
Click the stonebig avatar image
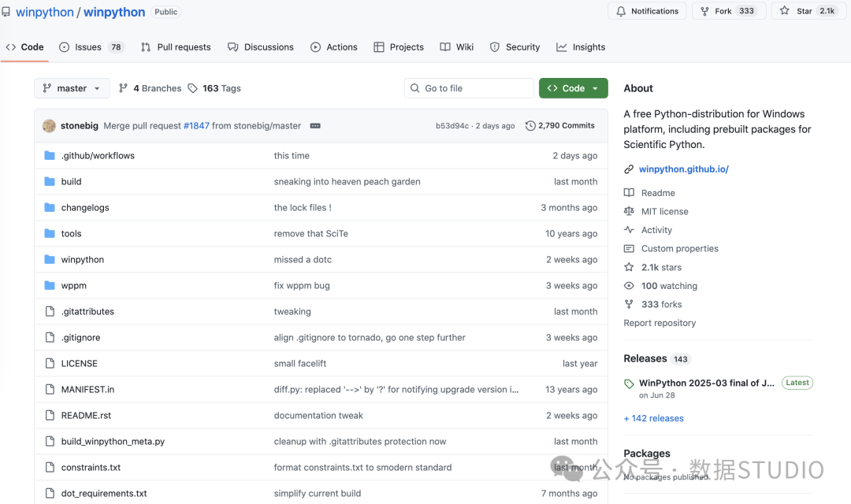(49, 126)
